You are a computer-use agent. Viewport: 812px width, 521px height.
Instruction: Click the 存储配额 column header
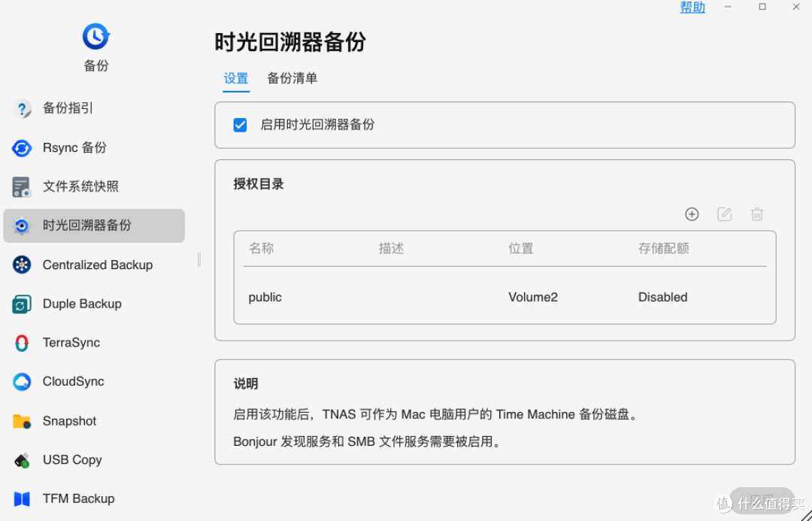click(663, 249)
